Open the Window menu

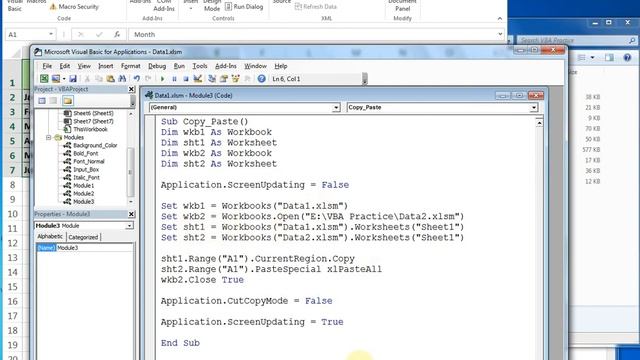pyautogui.click(x=256, y=66)
